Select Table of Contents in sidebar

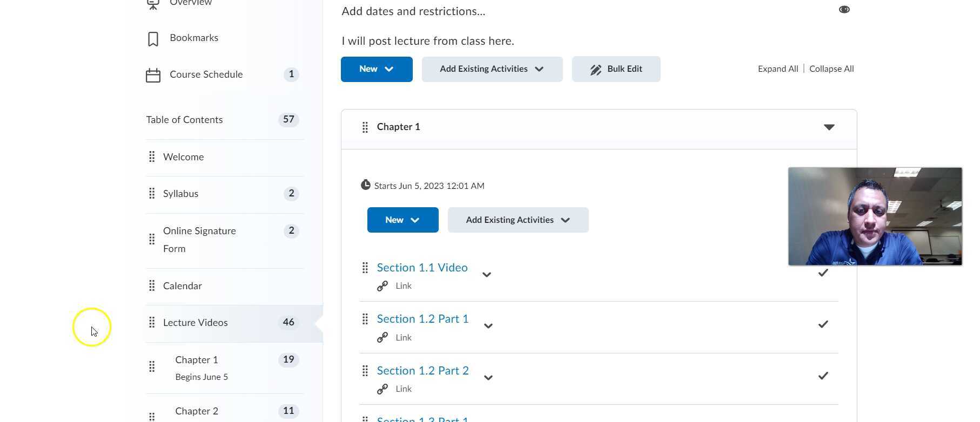click(184, 120)
